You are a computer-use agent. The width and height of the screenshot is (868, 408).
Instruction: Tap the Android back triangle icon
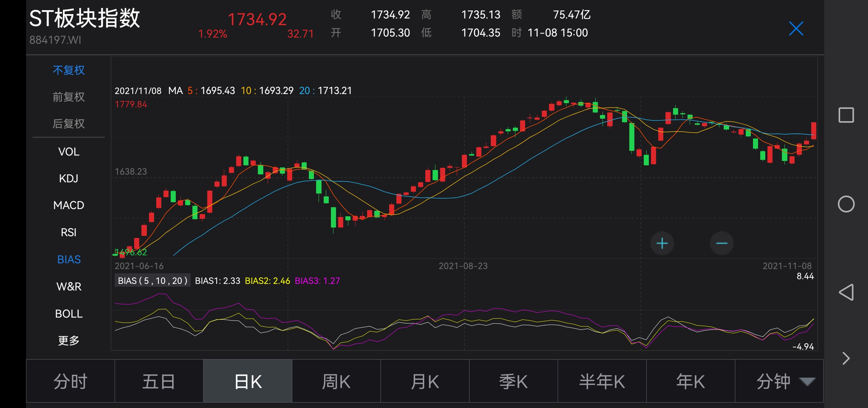point(846,292)
